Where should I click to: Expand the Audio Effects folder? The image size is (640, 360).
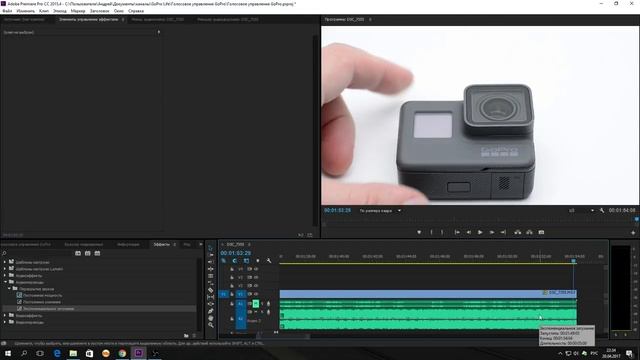(x=5, y=276)
